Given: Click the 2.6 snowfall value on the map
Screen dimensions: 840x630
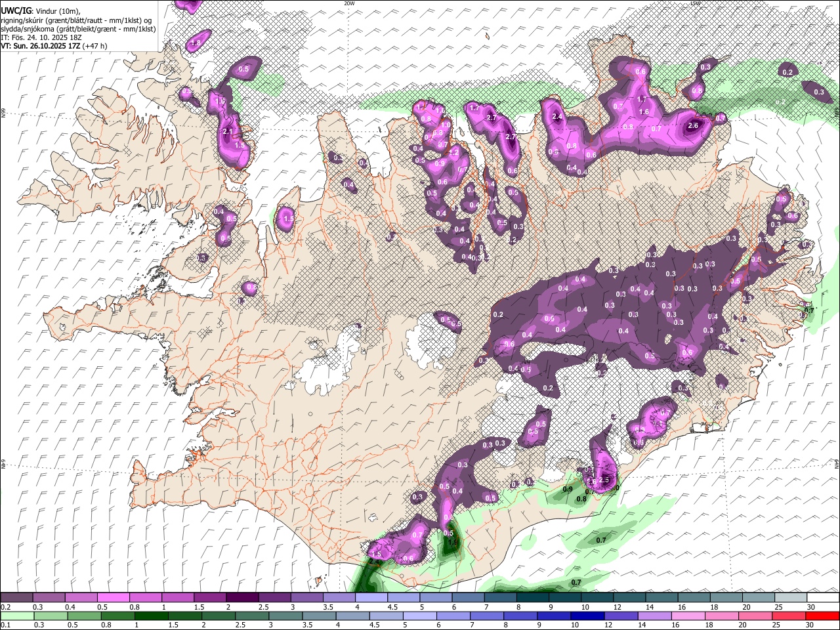Looking at the screenshot, I should 693,126.
